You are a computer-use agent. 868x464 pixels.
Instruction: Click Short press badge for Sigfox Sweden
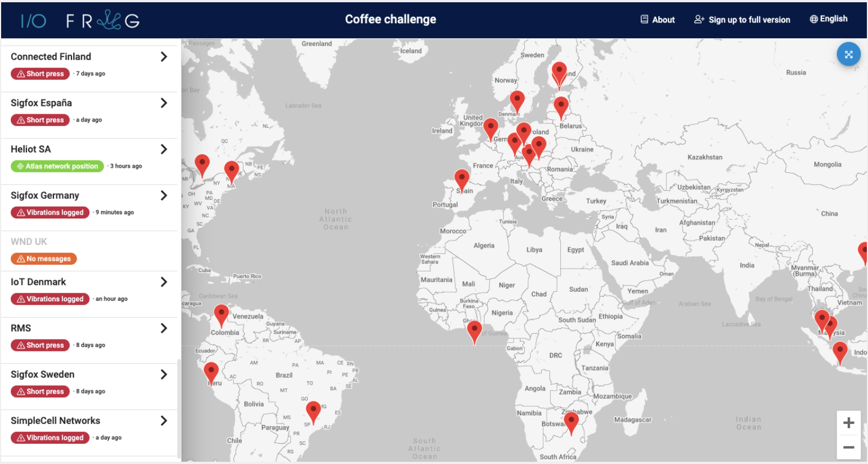(40, 391)
